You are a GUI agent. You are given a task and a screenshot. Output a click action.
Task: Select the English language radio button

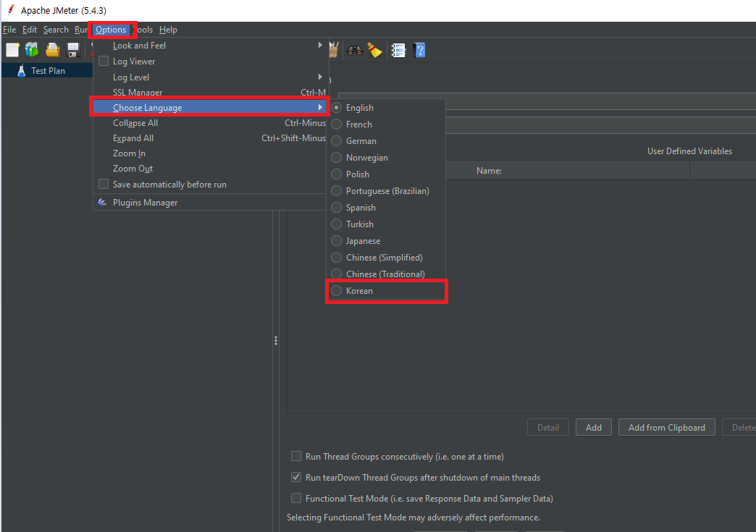coord(337,107)
